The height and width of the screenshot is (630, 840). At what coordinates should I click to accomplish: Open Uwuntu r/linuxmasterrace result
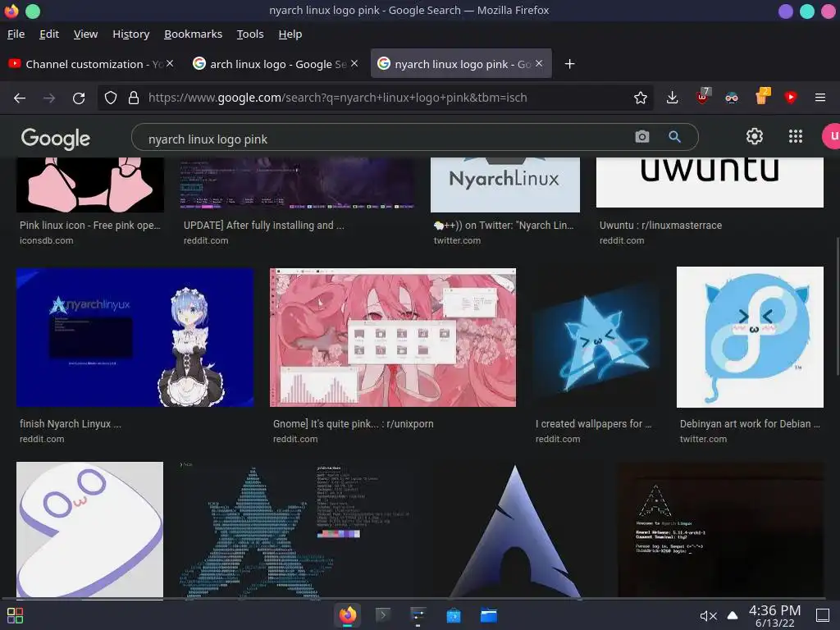pos(660,226)
